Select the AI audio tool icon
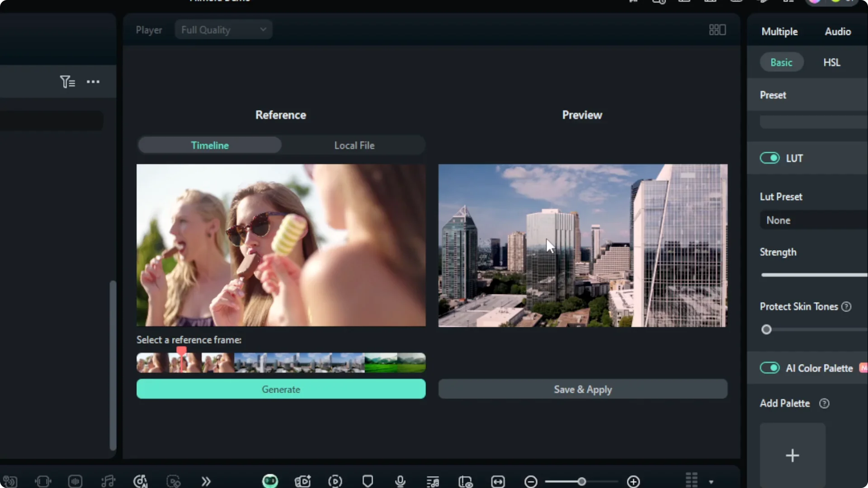The image size is (868, 488). pos(141,481)
